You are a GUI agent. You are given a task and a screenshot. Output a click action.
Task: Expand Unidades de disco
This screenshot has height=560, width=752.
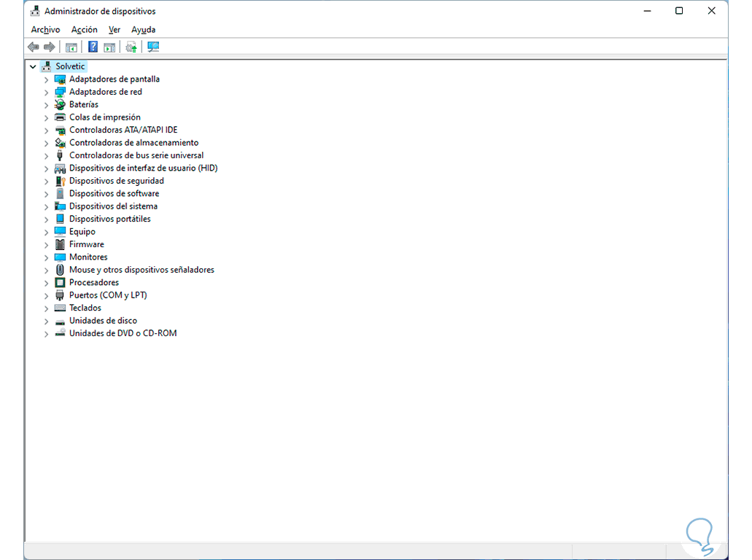click(x=46, y=322)
